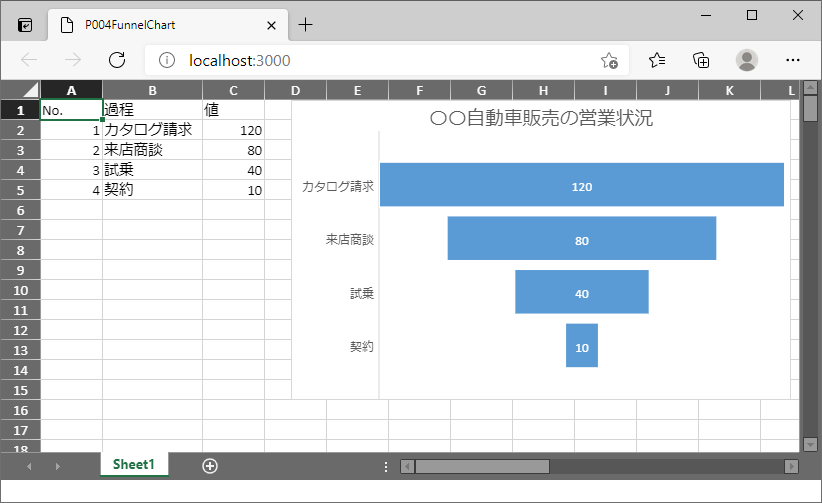Image resolution: width=822 pixels, height=503 pixels.
Task: Click chart title ○○自動車販売の営業状況
Action: (542, 118)
